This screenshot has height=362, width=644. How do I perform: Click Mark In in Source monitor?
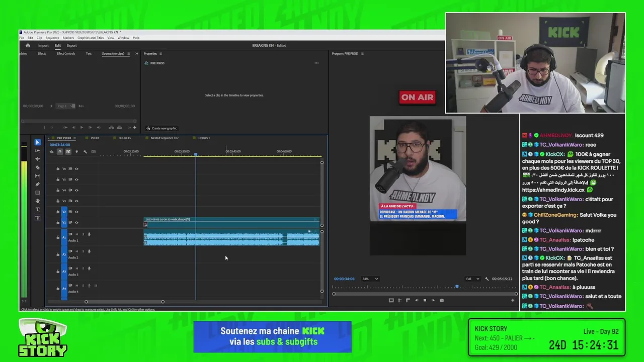pyautogui.click(x=44, y=127)
